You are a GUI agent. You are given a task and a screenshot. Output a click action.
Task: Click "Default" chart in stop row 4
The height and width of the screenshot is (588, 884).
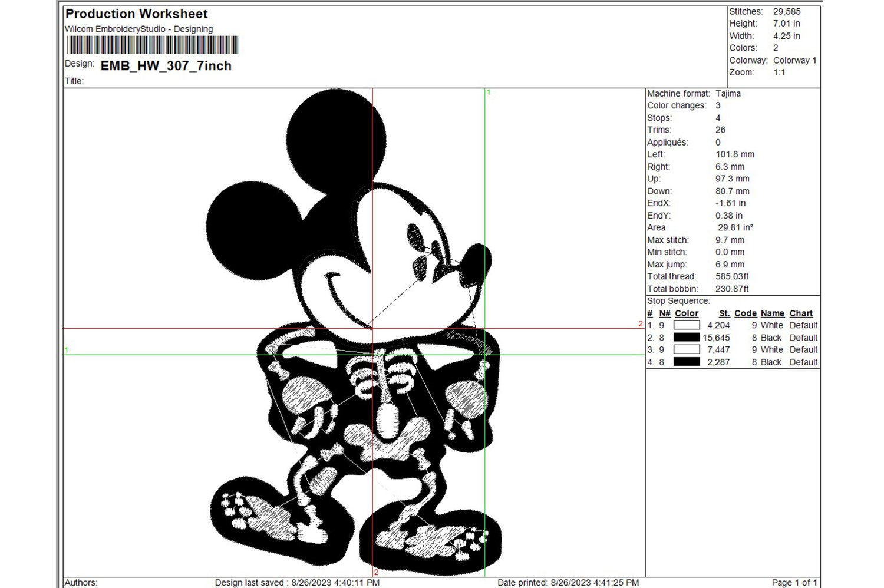click(803, 362)
